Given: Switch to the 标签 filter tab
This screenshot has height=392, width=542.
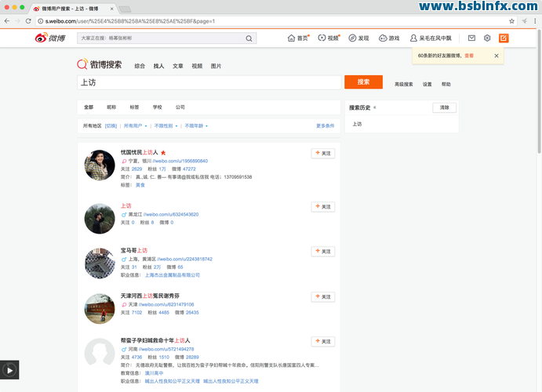Looking at the screenshot, I should [x=134, y=107].
